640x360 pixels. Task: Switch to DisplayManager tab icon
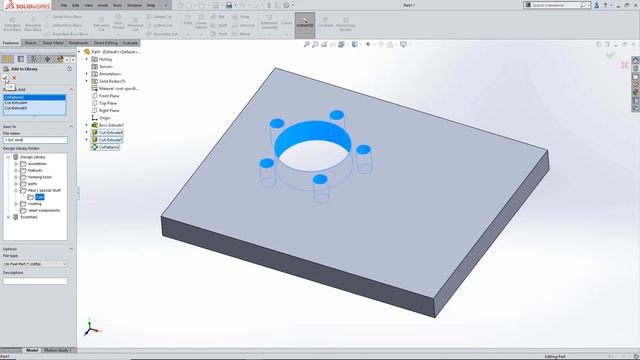coord(60,59)
